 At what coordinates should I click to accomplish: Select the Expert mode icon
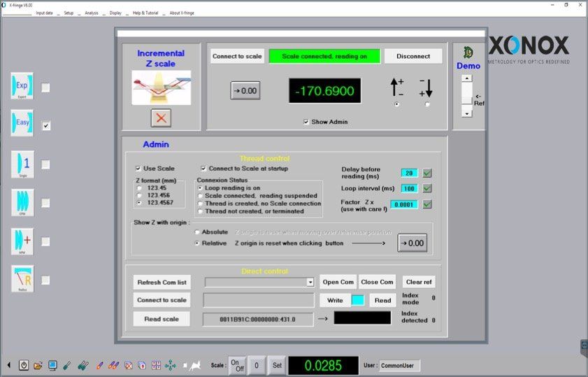click(x=22, y=87)
